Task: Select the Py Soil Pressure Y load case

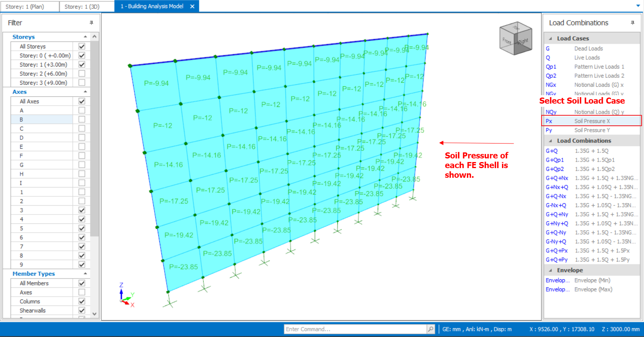Action: click(x=591, y=130)
